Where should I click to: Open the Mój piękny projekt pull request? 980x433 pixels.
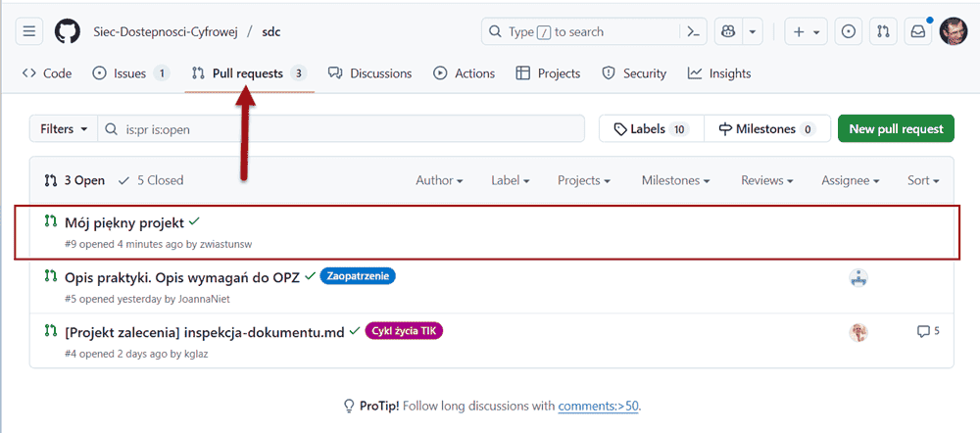tap(124, 222)
